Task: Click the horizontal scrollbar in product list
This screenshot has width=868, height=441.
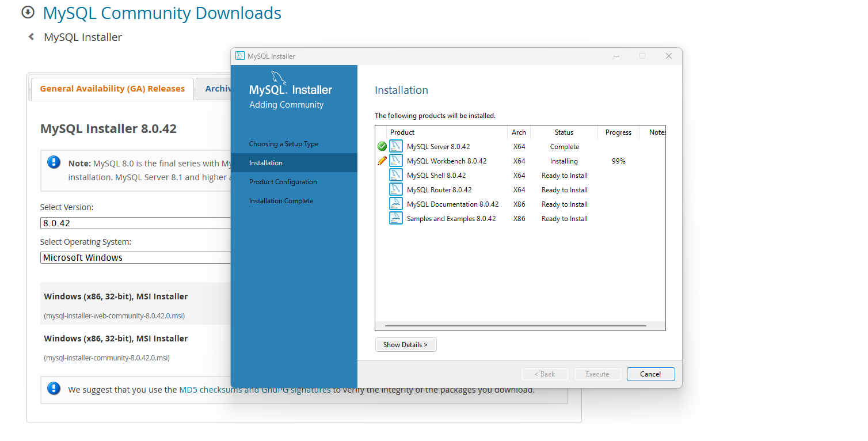Action: click(x=515, y=326)
